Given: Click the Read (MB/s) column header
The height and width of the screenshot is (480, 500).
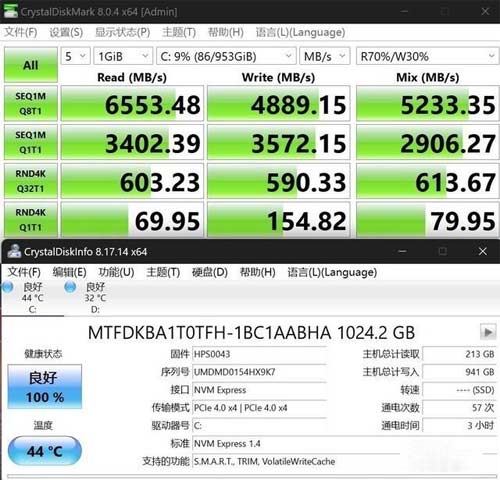Looking at the screenshot, I should tap(132, 77).
